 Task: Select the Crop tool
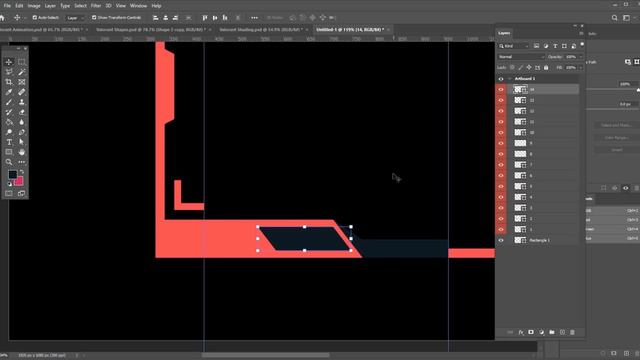[9, 82]
